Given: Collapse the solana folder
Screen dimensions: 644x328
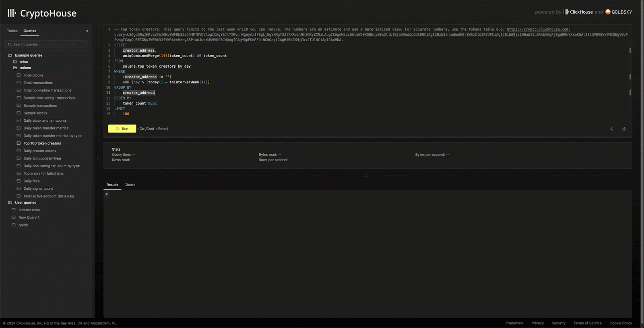Looking at the screenshot, I should point(15,68).
